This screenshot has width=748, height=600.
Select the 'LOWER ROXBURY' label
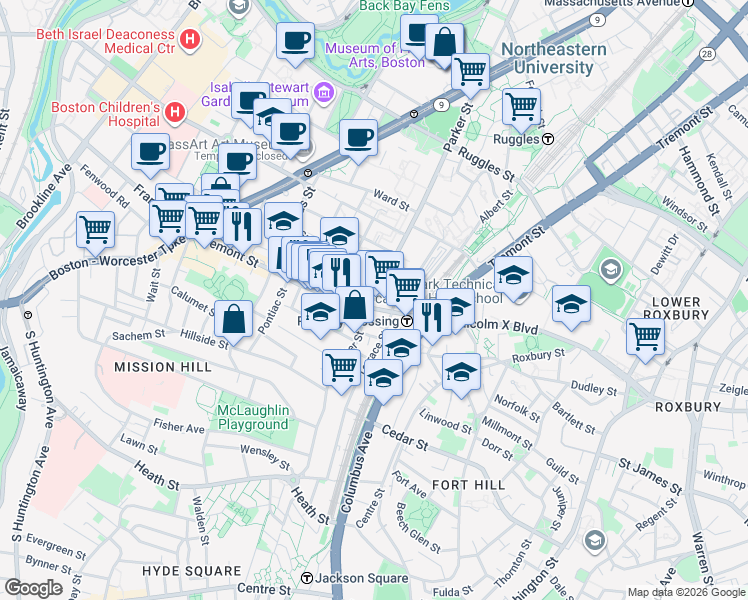(676, 309)
